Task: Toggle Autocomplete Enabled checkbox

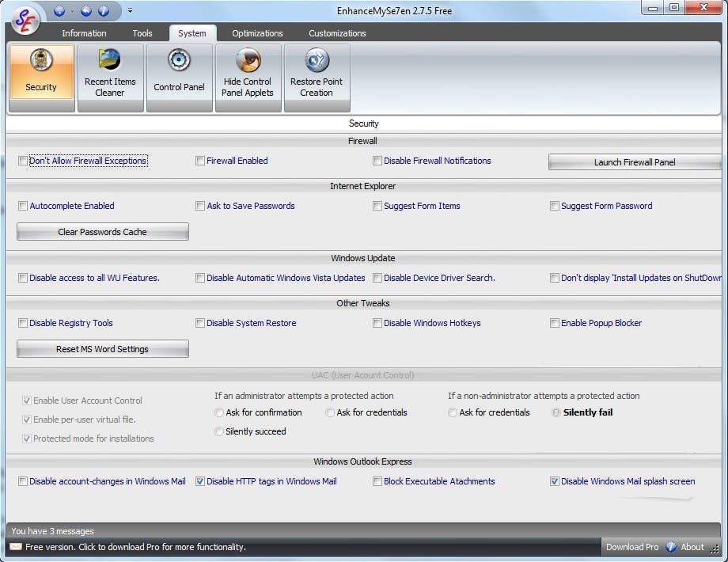Action: click(22, 206)
